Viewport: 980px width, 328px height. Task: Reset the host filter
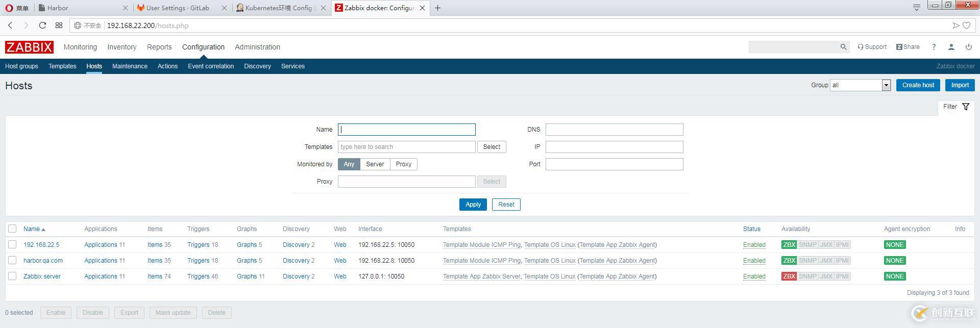tap(506, 205)
